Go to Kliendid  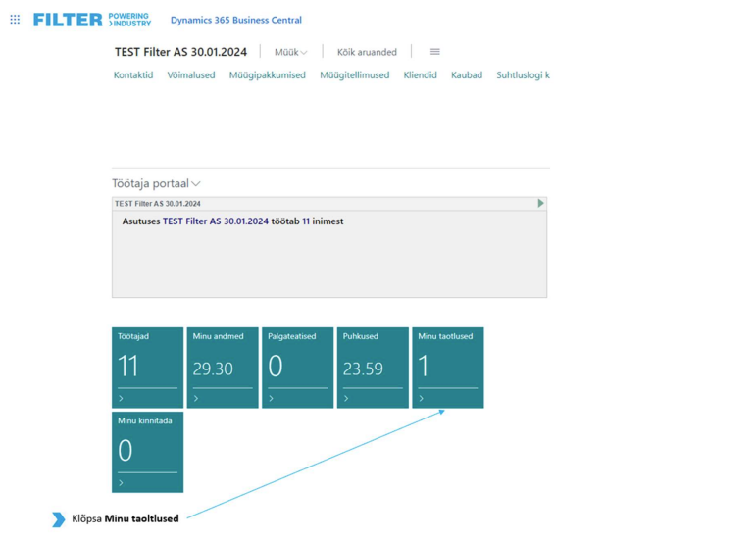coord(420,75)
